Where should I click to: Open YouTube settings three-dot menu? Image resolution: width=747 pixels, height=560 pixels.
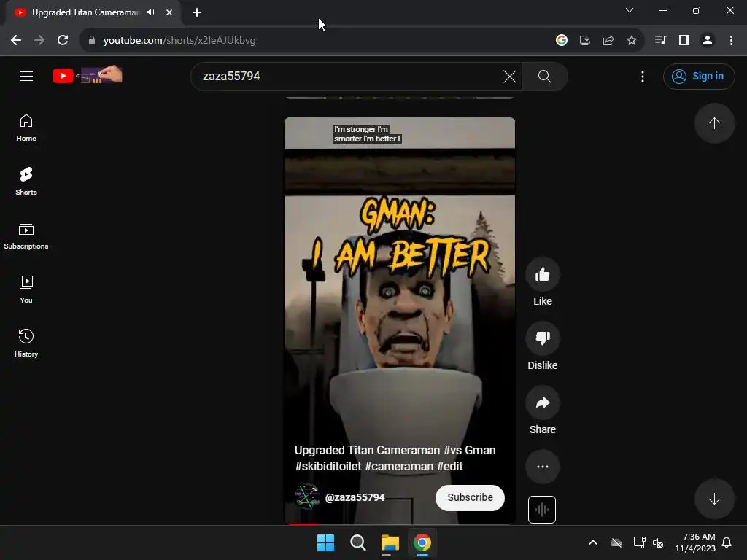click(x=643, y=76)
